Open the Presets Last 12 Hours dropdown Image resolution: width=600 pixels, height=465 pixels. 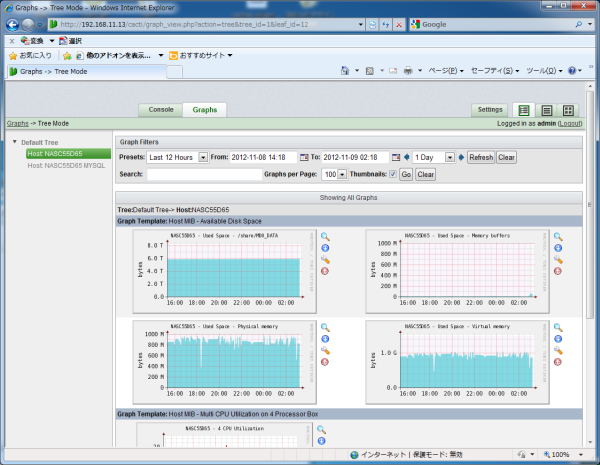pos(176,157)
